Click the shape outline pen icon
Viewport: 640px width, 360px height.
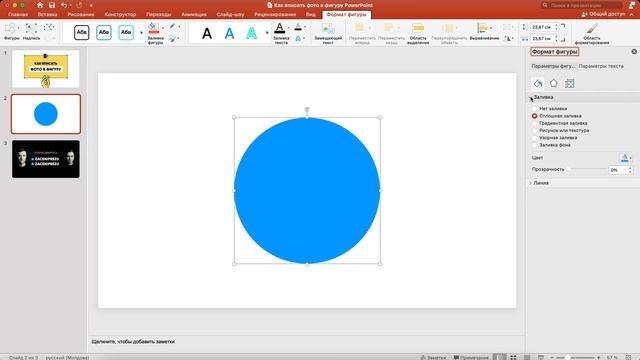coord(173,27)
